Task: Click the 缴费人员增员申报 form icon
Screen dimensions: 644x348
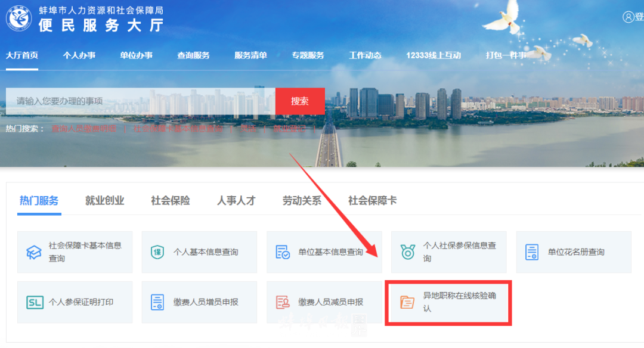Action: 157,302
